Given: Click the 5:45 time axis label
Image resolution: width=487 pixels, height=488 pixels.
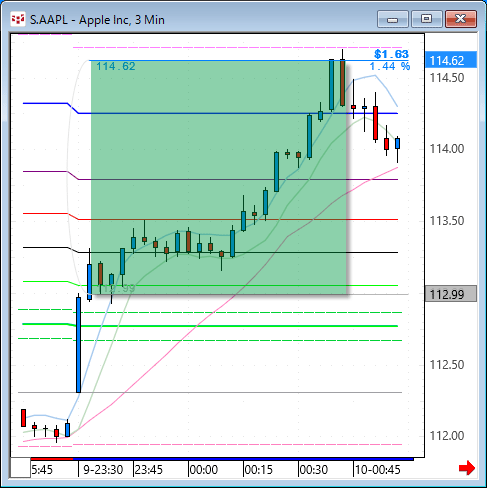Looking at the screenshot, I should point(42,470).
